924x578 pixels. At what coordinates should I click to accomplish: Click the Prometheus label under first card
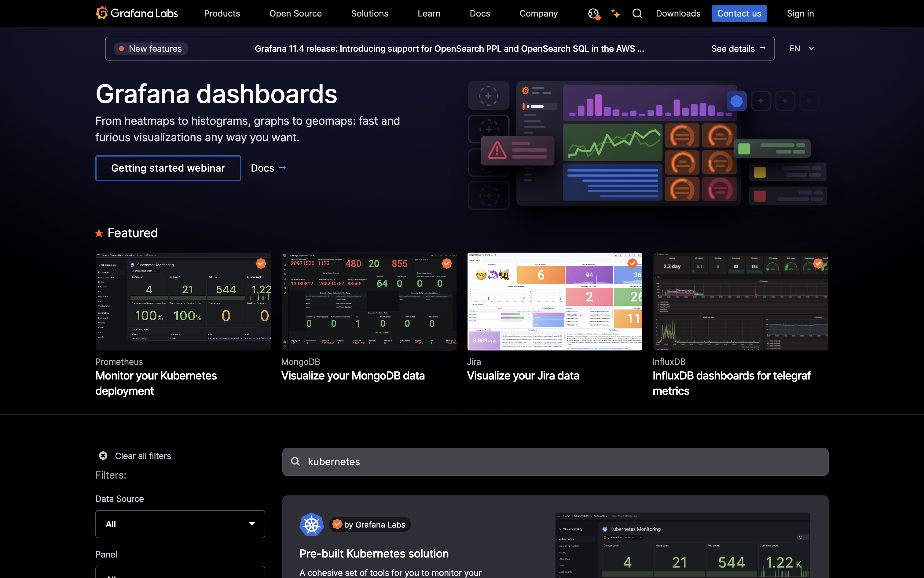click(119, 361)
